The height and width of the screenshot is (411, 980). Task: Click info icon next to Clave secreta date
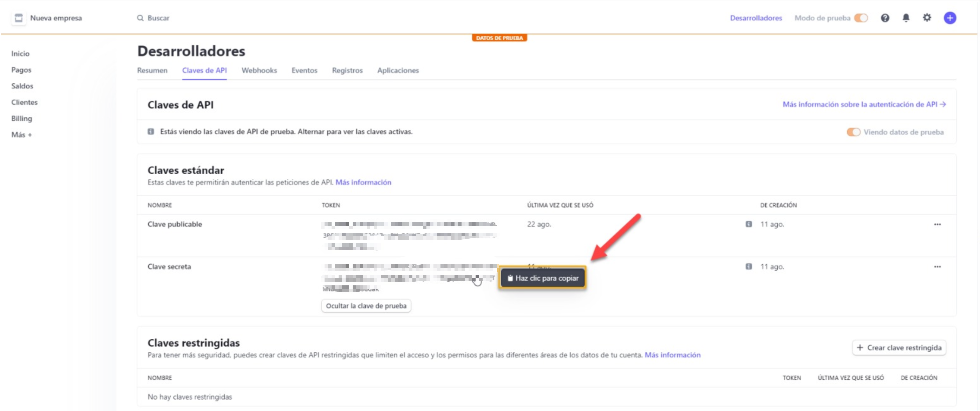(748, 266)
